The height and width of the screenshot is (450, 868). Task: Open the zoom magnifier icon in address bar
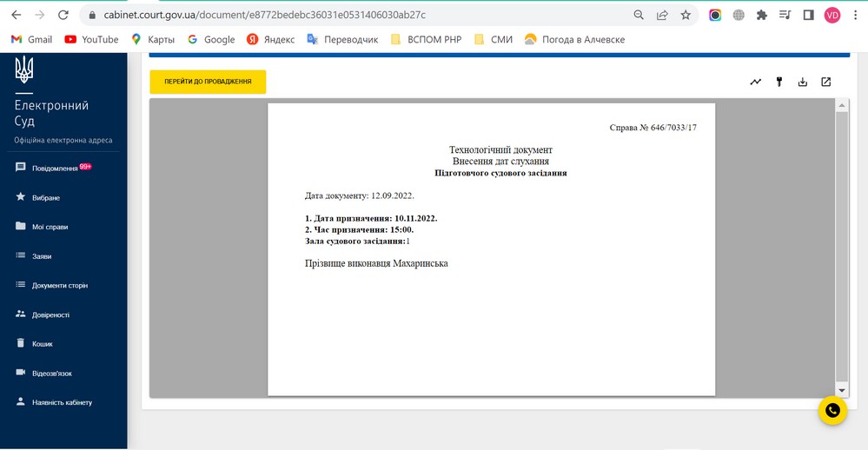639,15
